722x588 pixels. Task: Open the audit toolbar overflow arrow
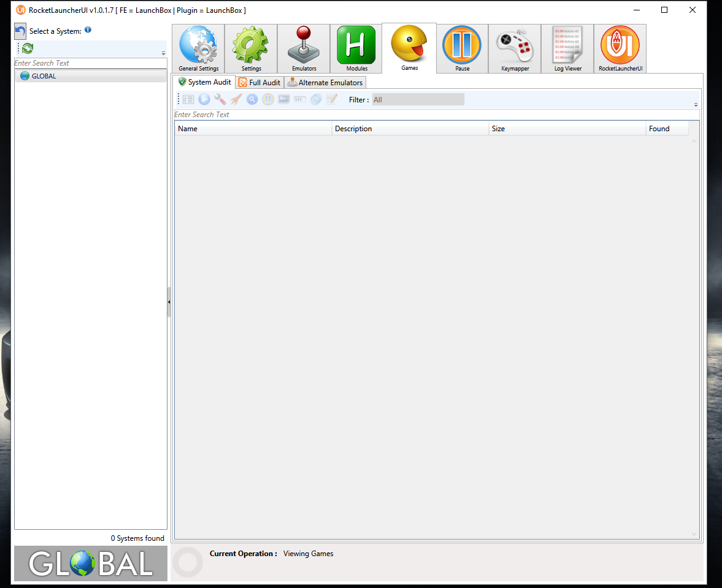click(696, 105)
